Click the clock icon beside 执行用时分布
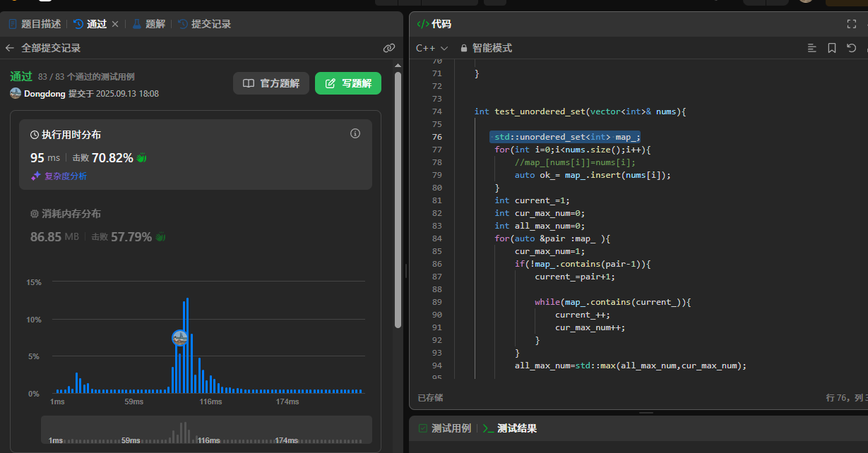Screen dimensions: 868x453 click(x=35, y=134)
